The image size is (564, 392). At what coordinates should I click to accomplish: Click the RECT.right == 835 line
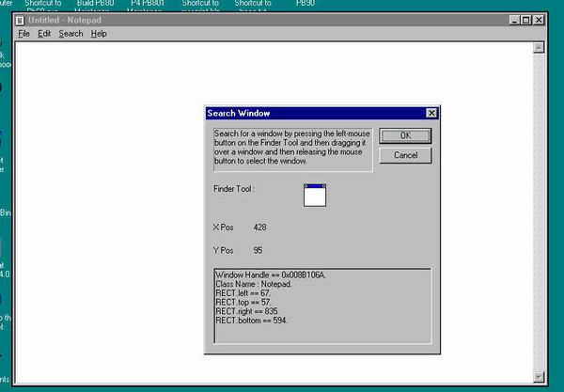pyautogui.click(x=247, y=311)
